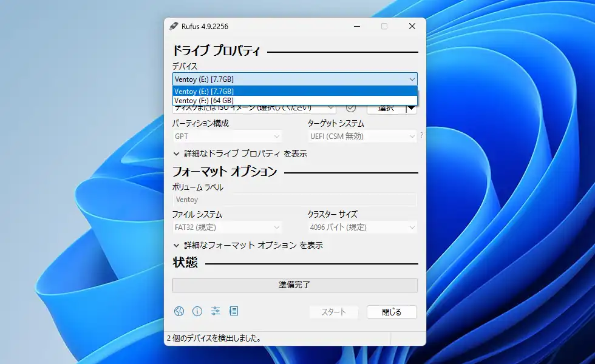Minimize the Rufus window
Image resolution: width=595 pixels, height=364 pixels.
pyautogui.click(x=357, y=26)
